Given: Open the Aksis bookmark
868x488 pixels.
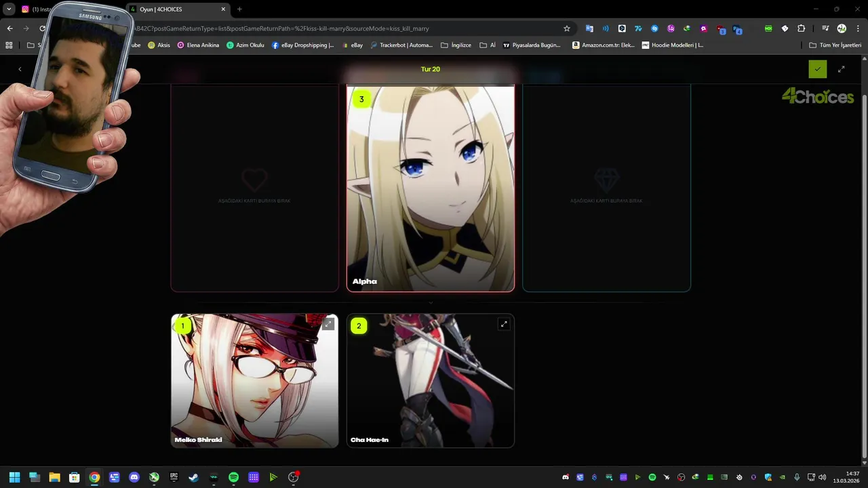Looking at the screenshot, I should pos(159,45).
